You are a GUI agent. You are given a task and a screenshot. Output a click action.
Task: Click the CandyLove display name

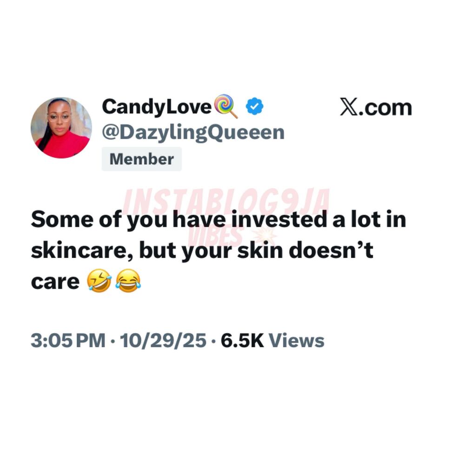157,107
